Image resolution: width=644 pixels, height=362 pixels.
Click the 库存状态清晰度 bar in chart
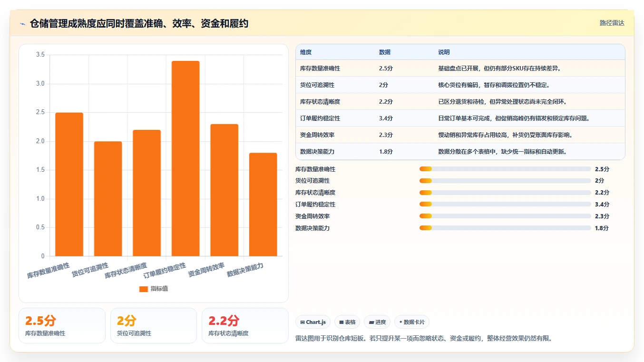[147, 193]
